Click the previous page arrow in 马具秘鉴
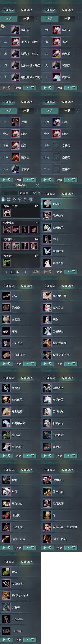The height and width of the screenshot is (644, 82). pyautogui.click(x=6, y=272)
